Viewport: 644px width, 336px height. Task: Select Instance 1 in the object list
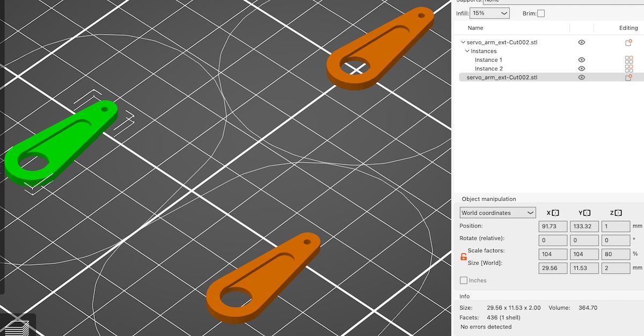click(x=488, y=60)
